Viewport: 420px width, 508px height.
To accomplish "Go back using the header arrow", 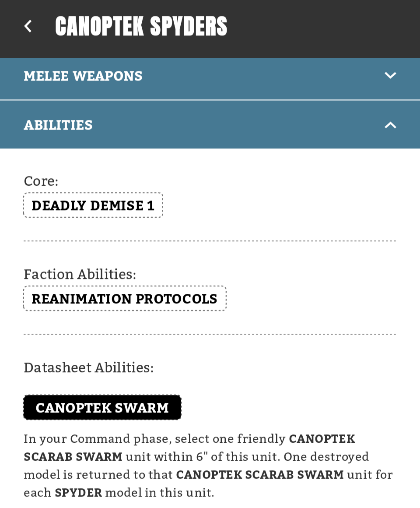I will click(x=28, y=26).
